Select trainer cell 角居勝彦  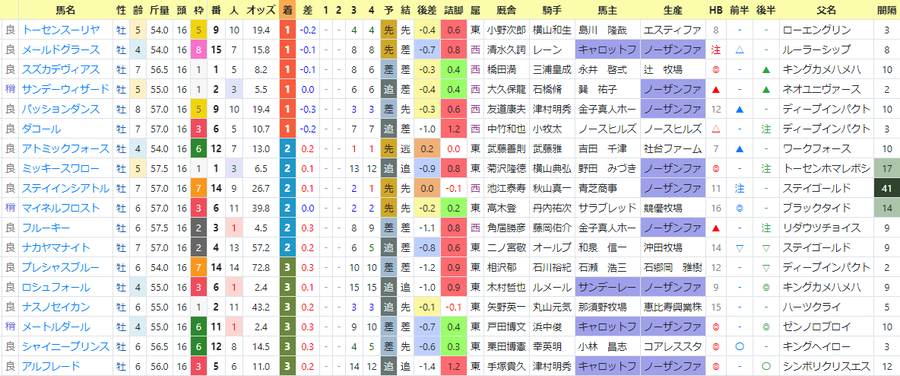[507, 228]
